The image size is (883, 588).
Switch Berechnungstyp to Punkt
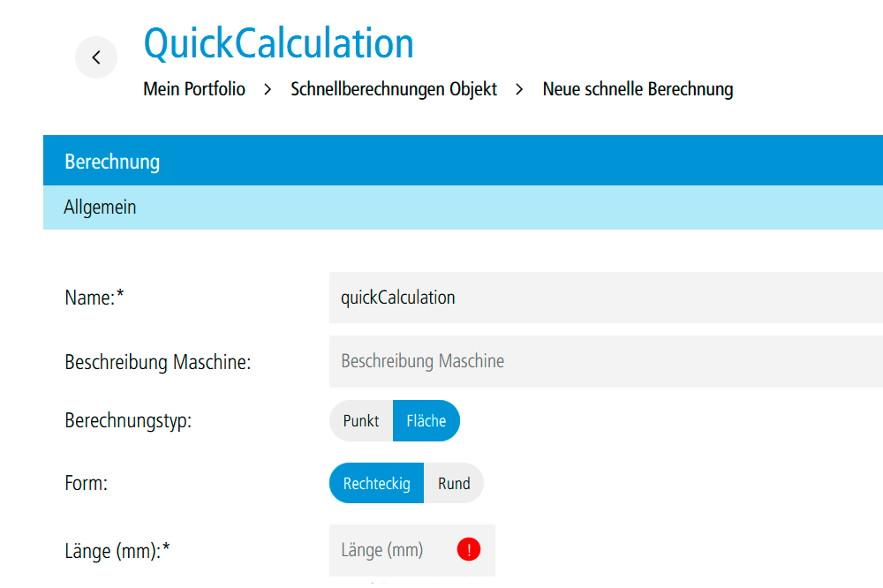tap(361, 421)
